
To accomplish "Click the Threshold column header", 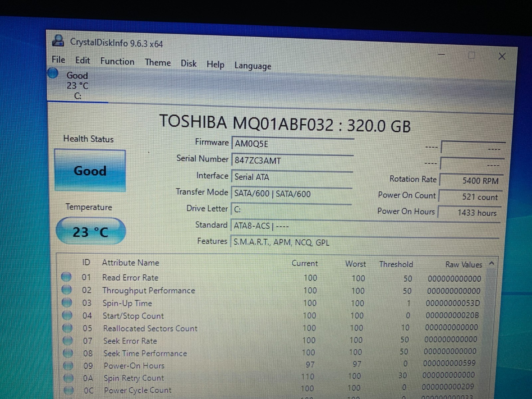I will (x=396, y=264).
